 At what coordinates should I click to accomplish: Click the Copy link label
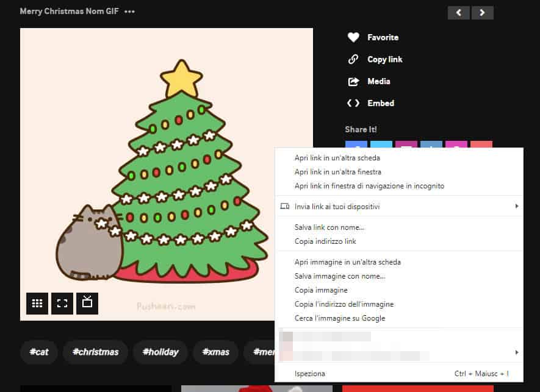tap(384, 60)
